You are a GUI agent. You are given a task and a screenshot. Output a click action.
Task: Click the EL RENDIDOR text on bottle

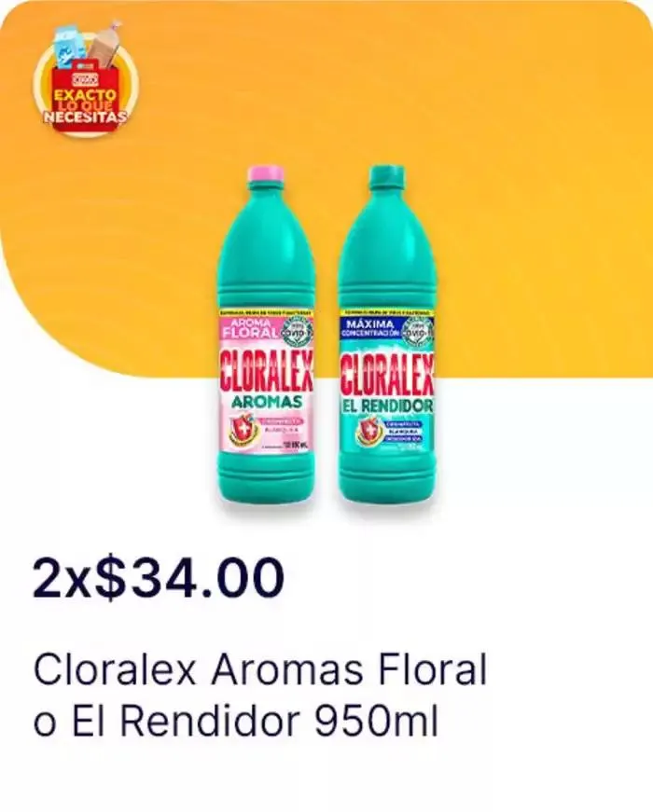[x=386, y=406]
